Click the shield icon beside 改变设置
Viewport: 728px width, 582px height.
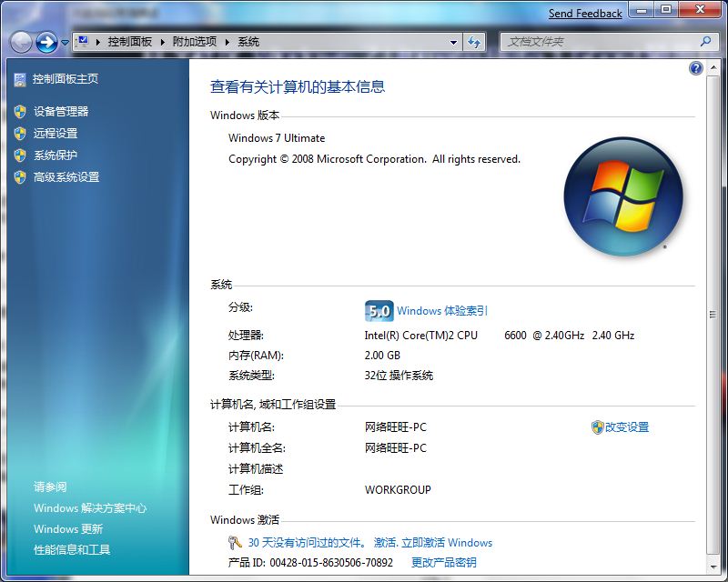tap(598, 427)
